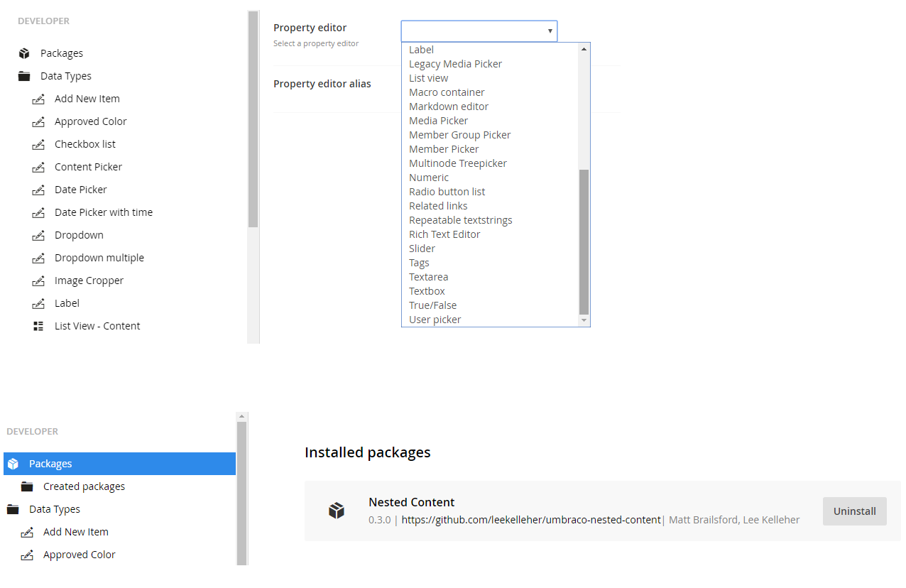Image resolution: width=906 pixels, height=588 pixels.
Task: Open the umbraco-nested-content GitHub link
Action: (x=531, y=520)
